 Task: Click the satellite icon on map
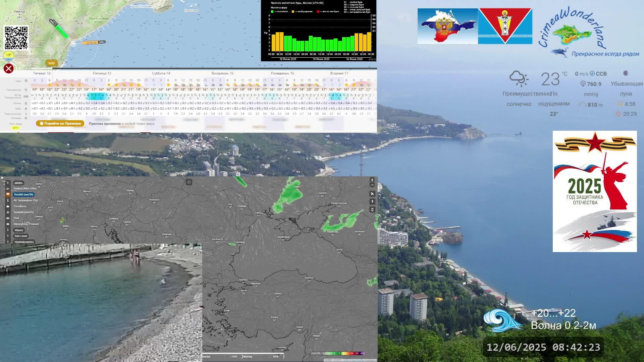[372, 194]
